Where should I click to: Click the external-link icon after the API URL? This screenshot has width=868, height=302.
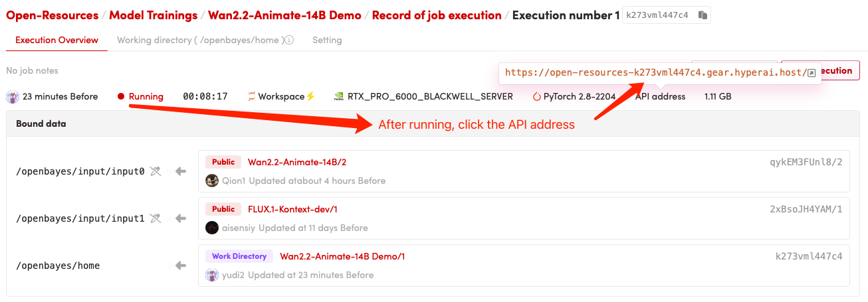pyautogui.click(x=812, y=72)
